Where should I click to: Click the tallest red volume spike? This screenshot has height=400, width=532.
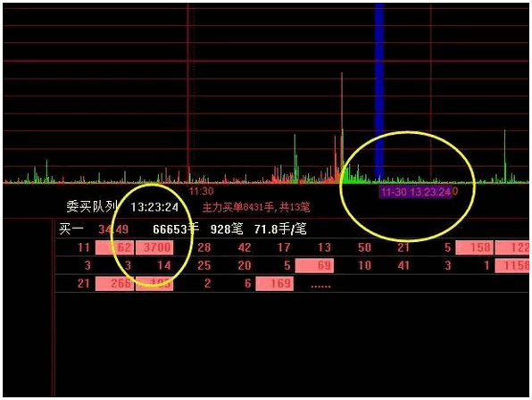click(x=342, y=127)
